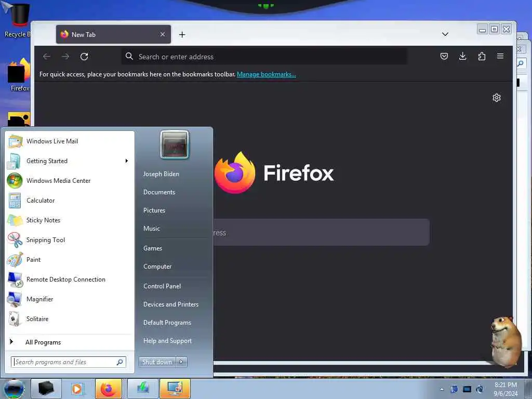532x399 pixels.
Task: Open Documents from Start menu
Action: [159, 192]
